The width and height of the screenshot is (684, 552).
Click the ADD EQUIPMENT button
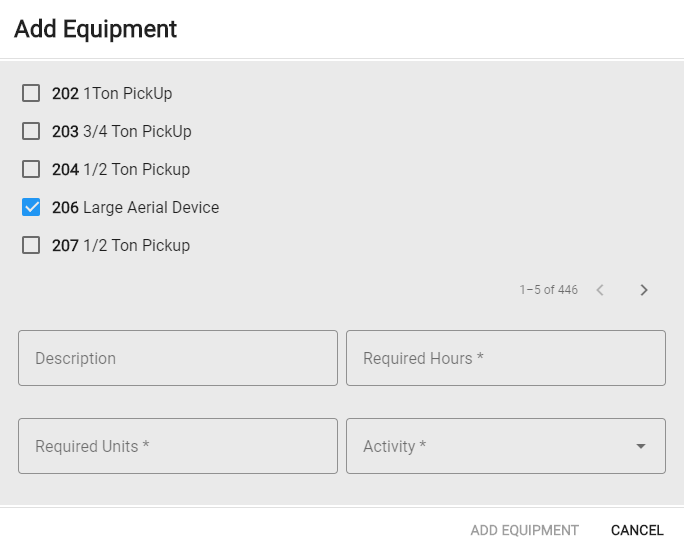point(524,530)
